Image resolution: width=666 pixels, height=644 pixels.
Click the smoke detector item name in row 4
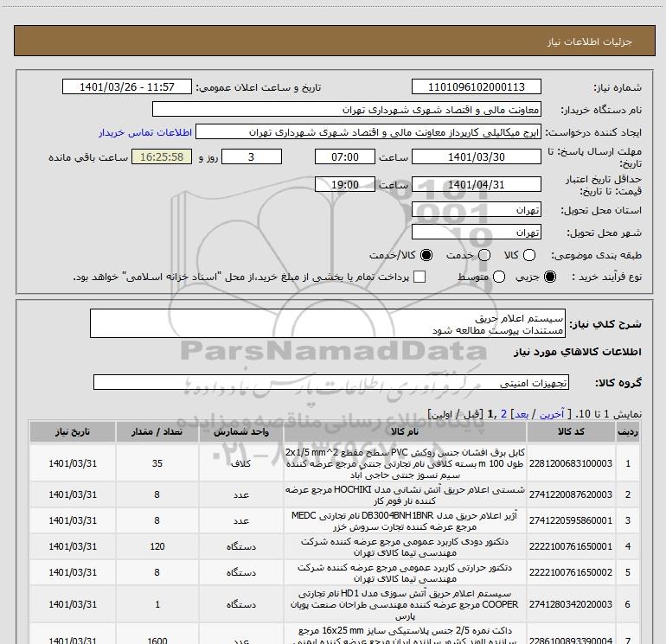(x=405, y=547)
